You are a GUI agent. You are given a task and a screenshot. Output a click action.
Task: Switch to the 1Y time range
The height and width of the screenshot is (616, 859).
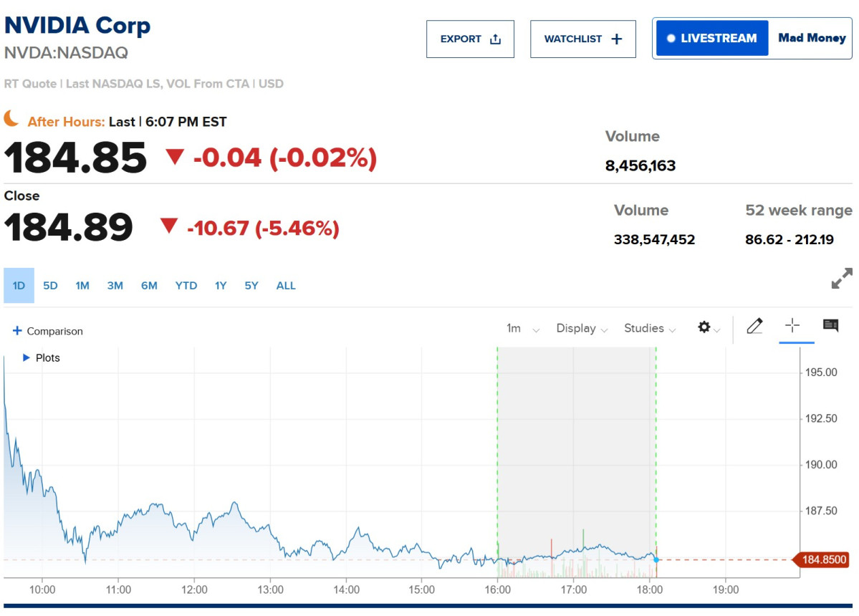(220, 285)
